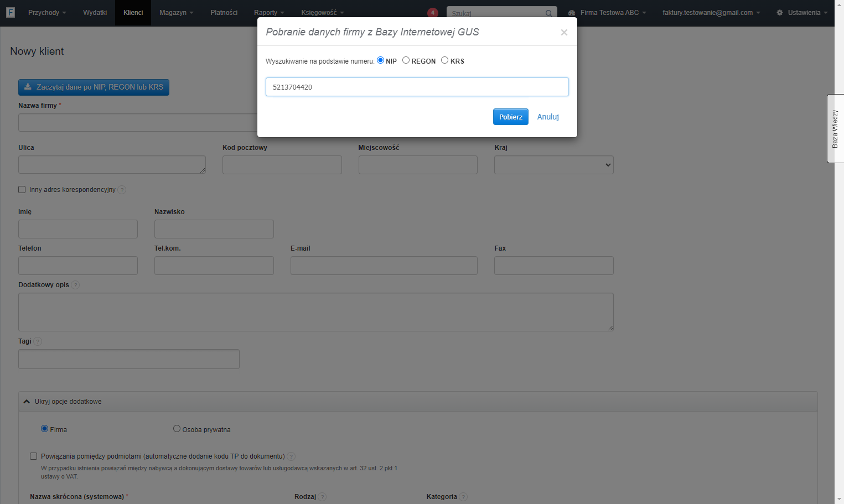Click the Imię input field
Viewport: 844px width, 504px height.
(78, 229)
